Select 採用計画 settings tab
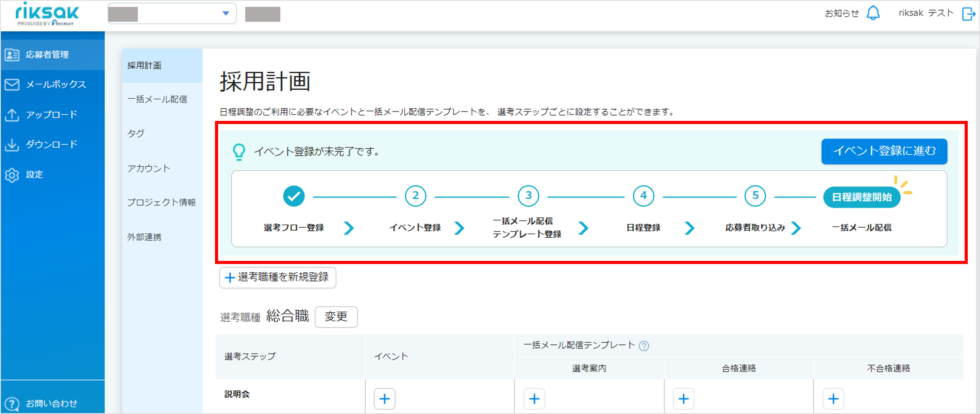The image size is (980, 414). pos(162,65)
